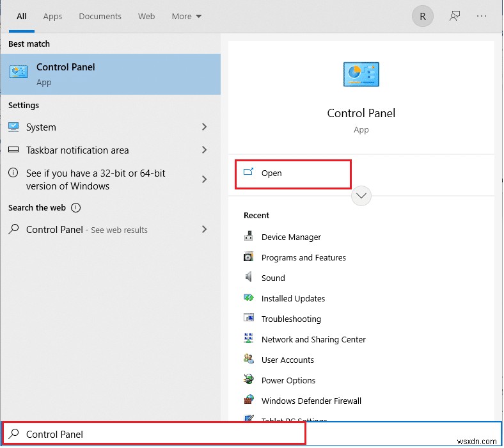Click the Programs and Features icon

(249, 257)
